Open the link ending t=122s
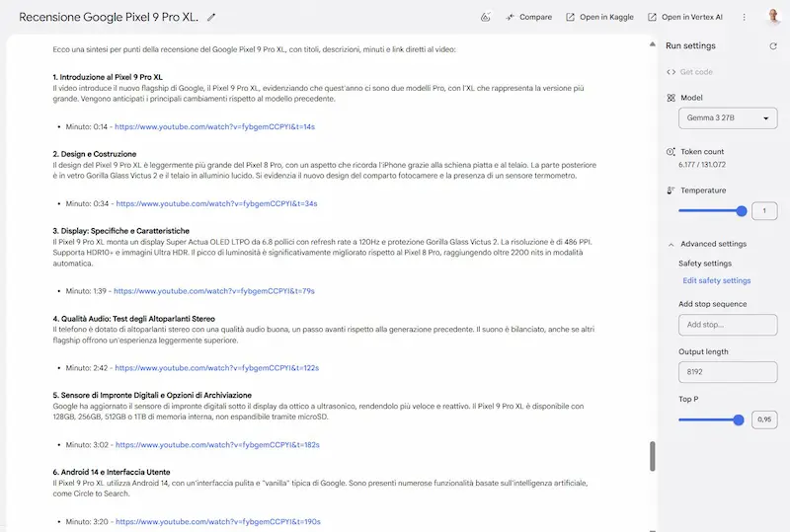790x532 pixels. (x=217, y=368)
